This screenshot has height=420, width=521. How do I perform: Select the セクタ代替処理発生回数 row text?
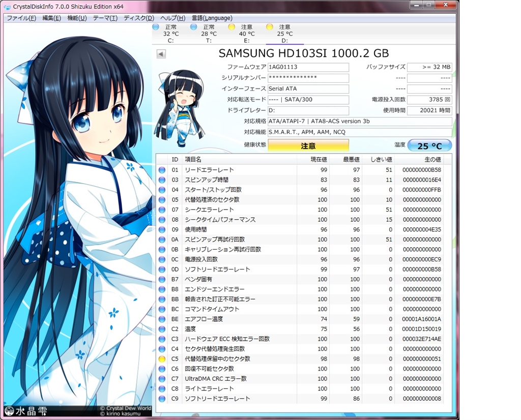coord(215,349)
